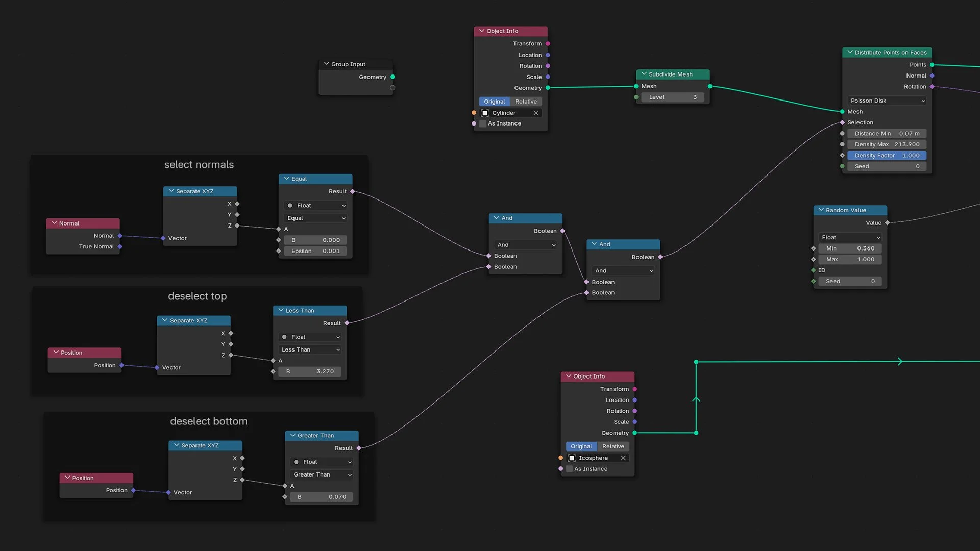
Task: Click the Geometry output socket on Group Input
Action: tap(393, 77)
